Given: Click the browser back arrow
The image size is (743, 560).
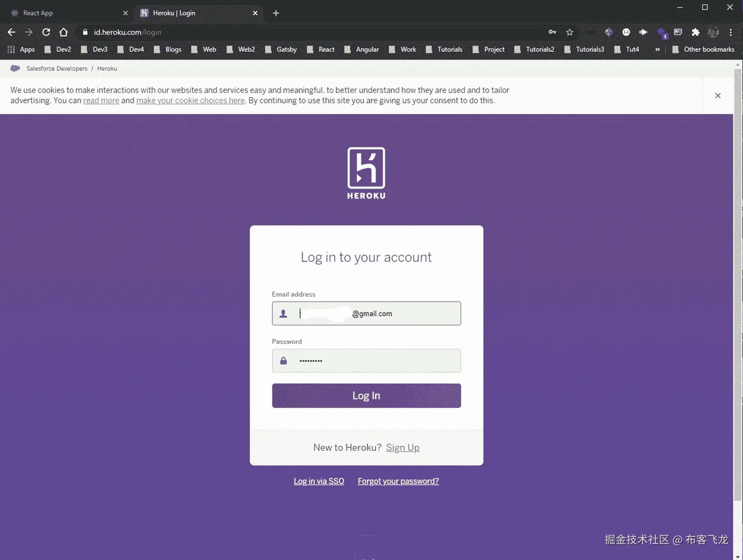Looking at the screenshot, I should [x=12, y=32].
